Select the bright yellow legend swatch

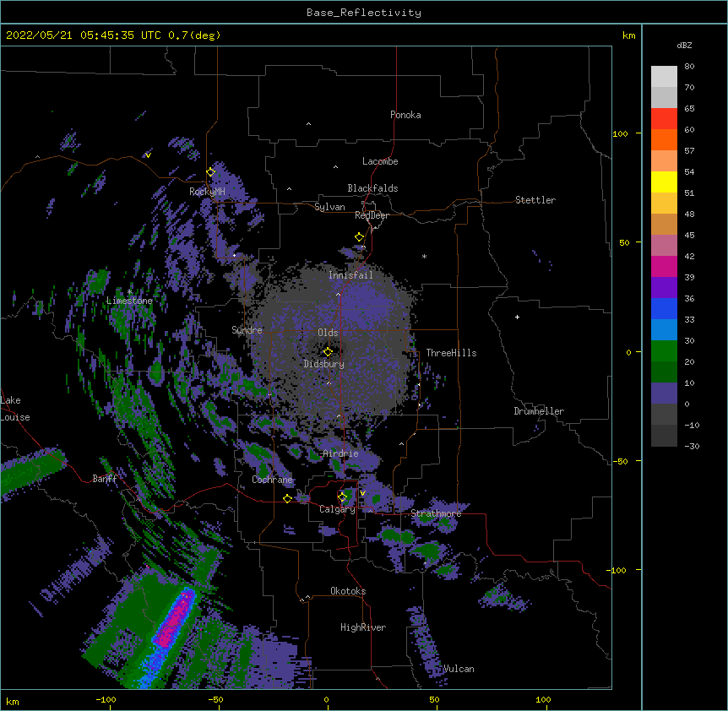click(664, 182)
